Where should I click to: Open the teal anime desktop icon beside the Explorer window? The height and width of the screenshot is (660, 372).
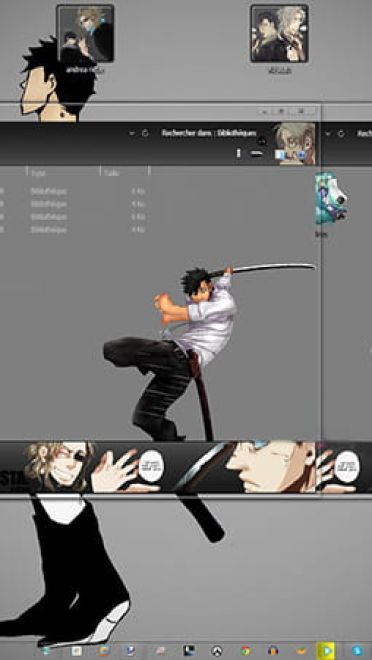point(332,198)
